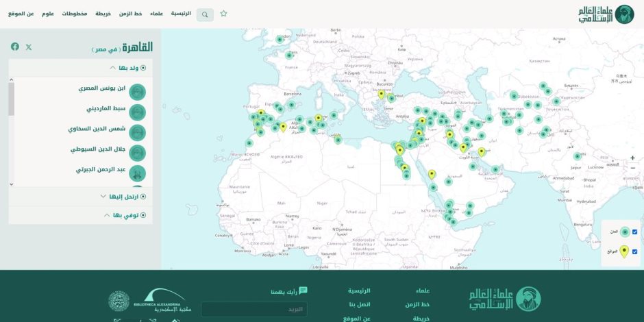This screenshot has width=644, height=322.
Task: Click the city marker over England
Action: (x=280, y=40)
